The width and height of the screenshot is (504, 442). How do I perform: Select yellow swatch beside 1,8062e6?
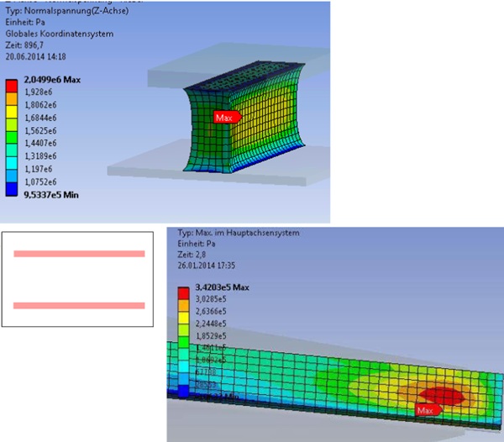(12, 112)
